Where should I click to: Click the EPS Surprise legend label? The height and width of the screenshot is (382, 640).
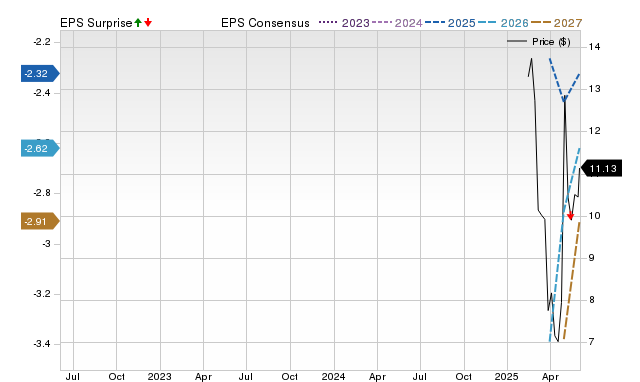96,23
